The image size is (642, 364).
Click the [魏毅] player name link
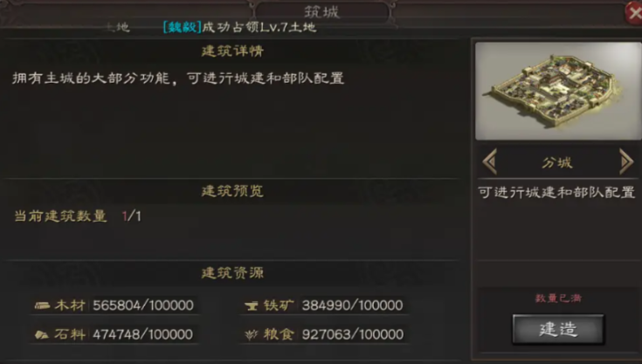pyautogui.click(x=183, y=27)
